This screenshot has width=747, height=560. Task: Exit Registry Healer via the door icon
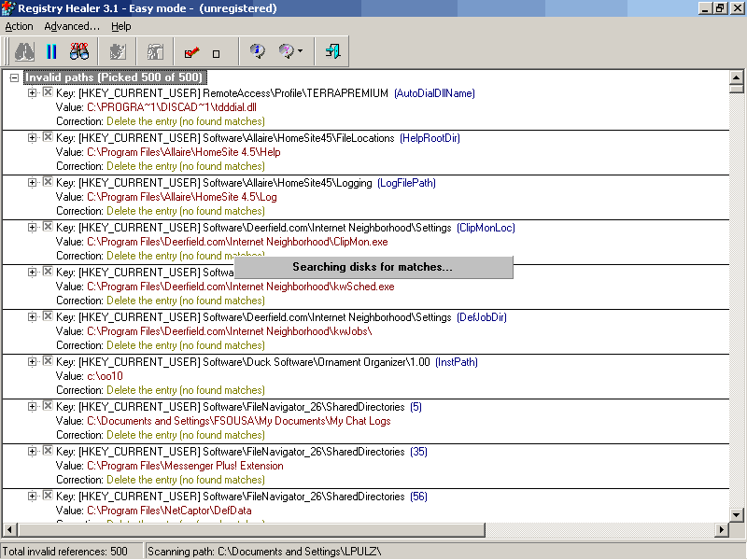coord(333,51)
